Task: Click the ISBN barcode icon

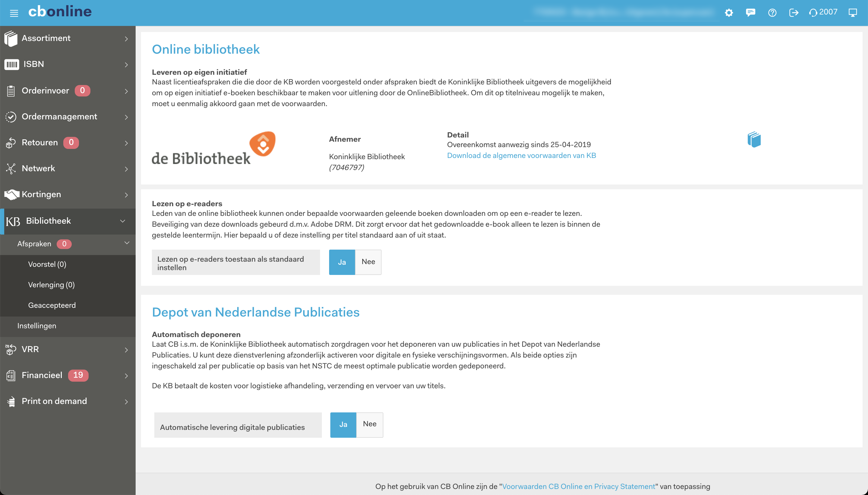Action: (x=12, y=64)
